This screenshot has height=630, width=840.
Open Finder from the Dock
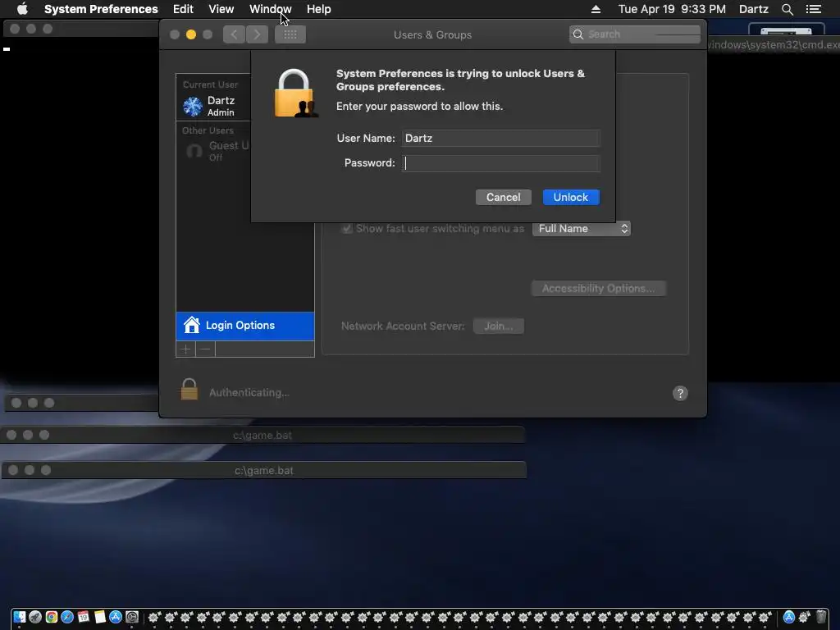pos(20,617)
